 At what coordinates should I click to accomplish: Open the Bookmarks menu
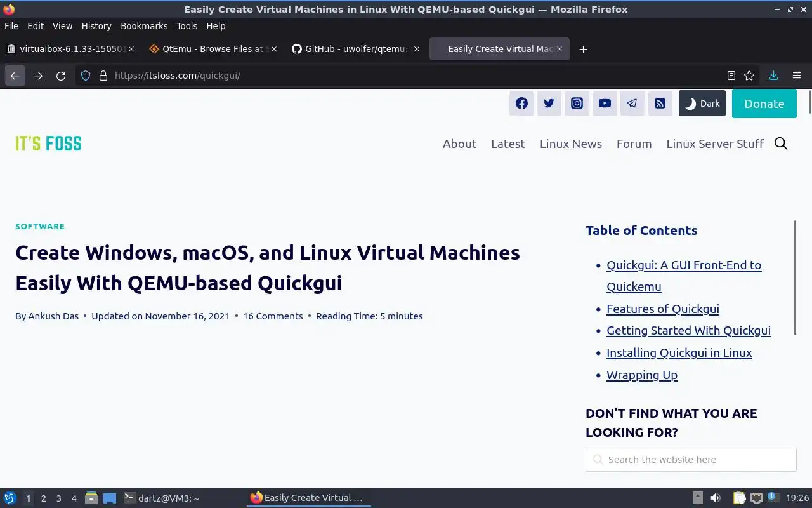144,26
